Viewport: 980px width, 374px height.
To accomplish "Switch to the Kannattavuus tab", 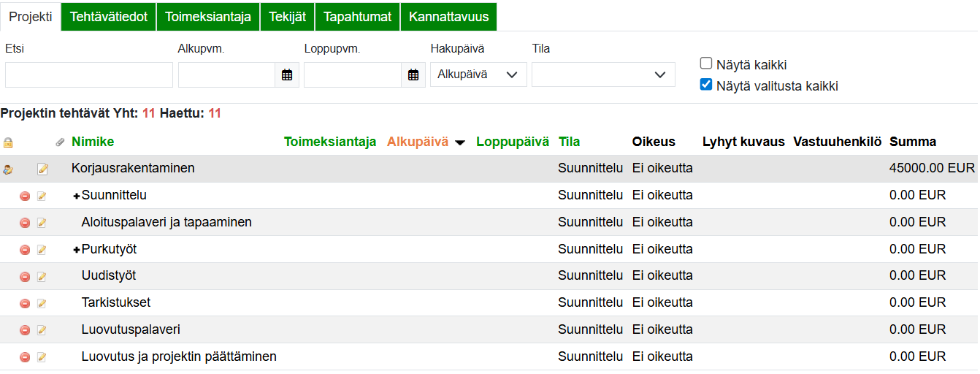I will [x=448, y=17].
